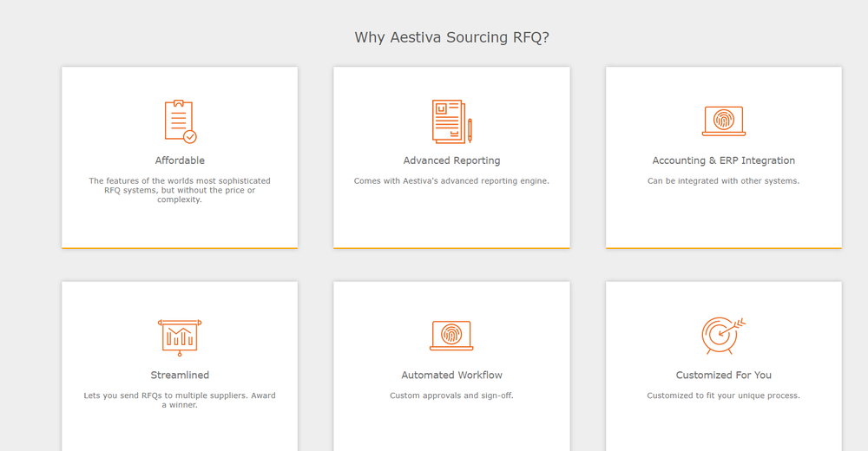Viewport: 868px width, 451px height.
Task: Click the 'Advanced Reporting' card title
Action: (451, 160)
